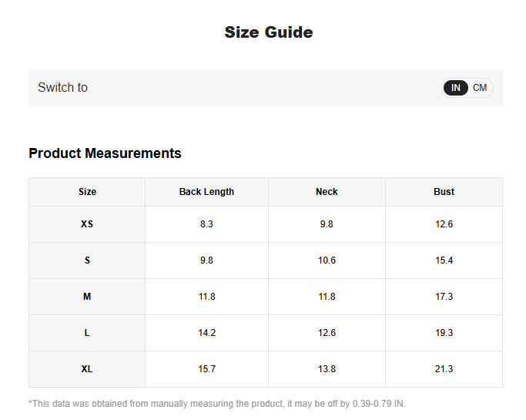The width and height of the screenshot is (526, 420).
Task: Select the Neck column header
Action: (327, 192)
